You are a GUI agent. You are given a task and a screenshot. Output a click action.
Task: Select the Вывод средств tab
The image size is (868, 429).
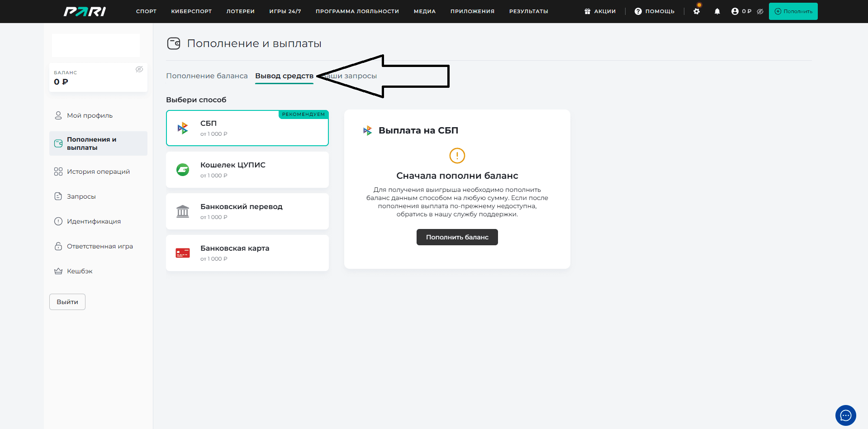point(284,76)
